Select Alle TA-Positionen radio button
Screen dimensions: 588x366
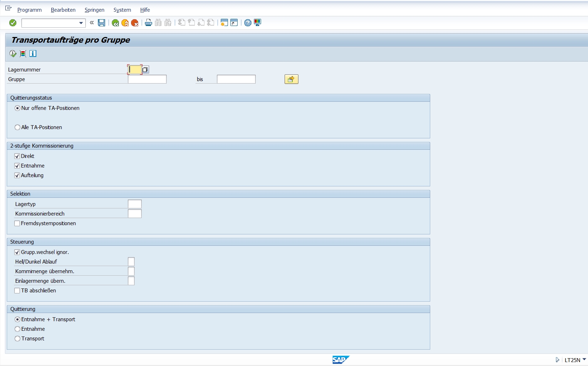(17, 127)
